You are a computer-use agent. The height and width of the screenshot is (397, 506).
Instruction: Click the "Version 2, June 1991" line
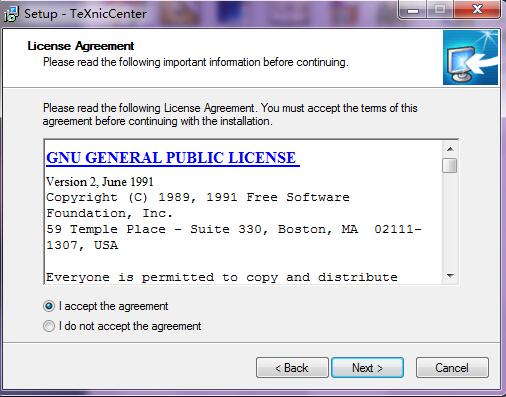coord(100,182)
